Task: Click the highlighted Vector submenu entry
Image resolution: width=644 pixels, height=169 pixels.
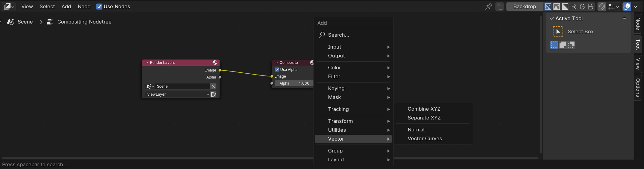Action: (354, 139)
